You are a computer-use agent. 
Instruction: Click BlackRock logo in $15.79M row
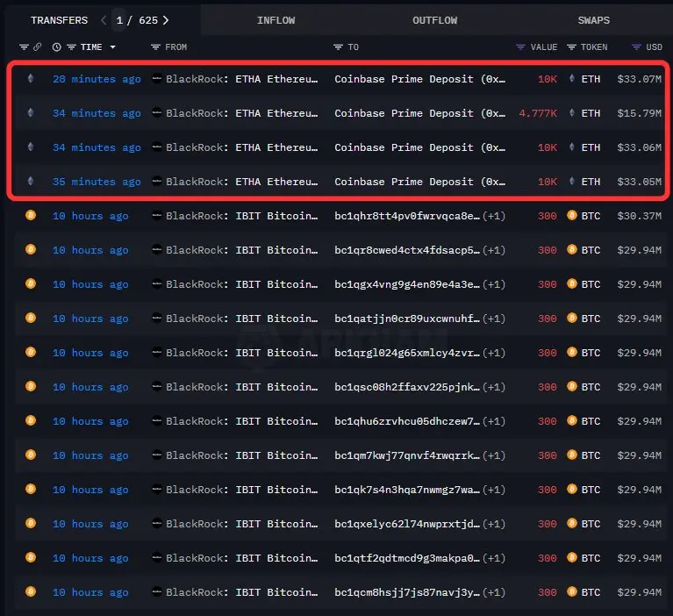coord(157,113)
